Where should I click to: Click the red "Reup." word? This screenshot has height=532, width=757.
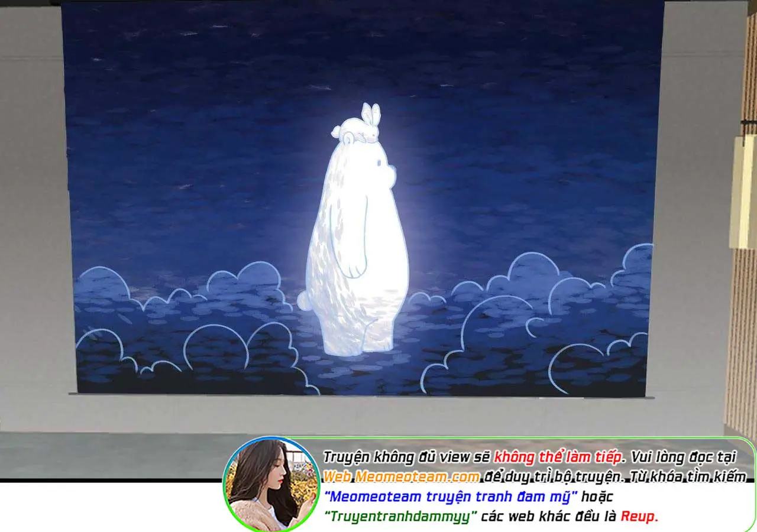pyautogui.click(x=639, y=516)
